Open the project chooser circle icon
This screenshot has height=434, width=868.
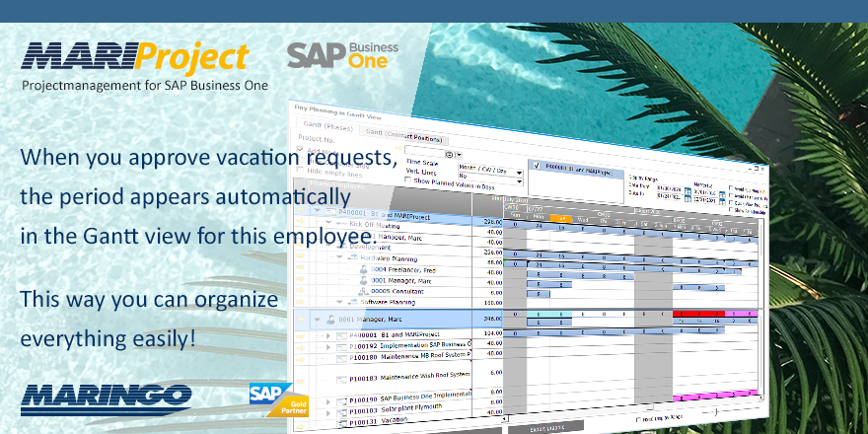click(450, 155)
